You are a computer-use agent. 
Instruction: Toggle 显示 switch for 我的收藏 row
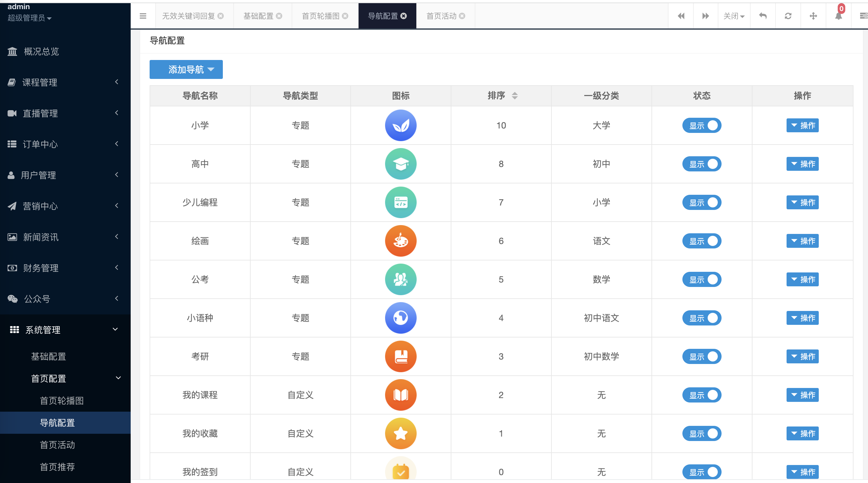(x=701, y=433)
